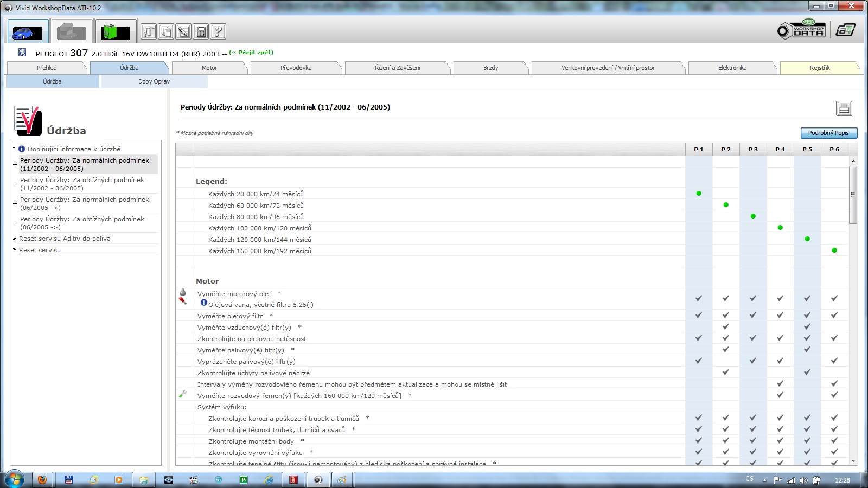Click the P1 green dot for 20 000 km

[699, 194]
